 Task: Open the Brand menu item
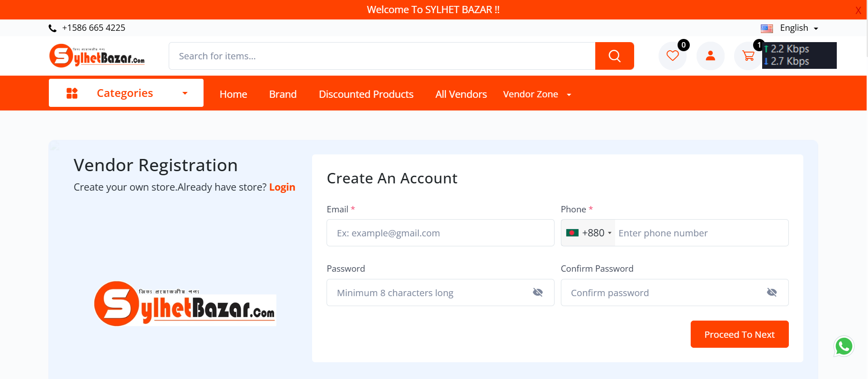(x=283, y=94)
